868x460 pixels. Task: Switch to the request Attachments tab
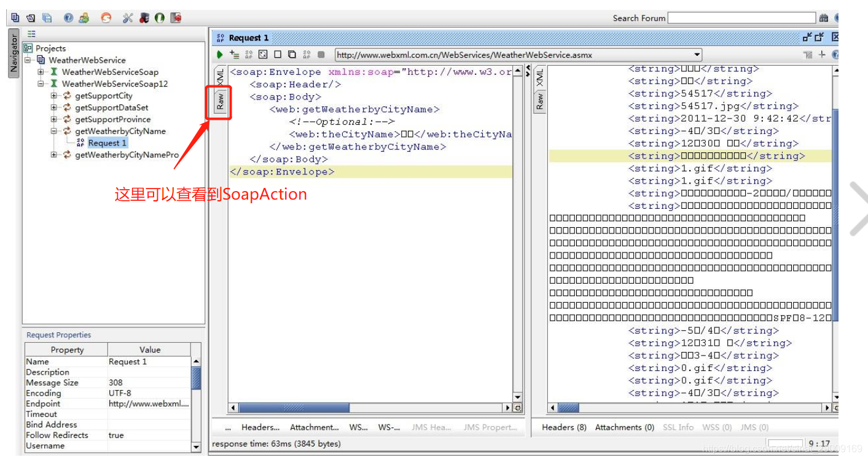coord(314,427)
